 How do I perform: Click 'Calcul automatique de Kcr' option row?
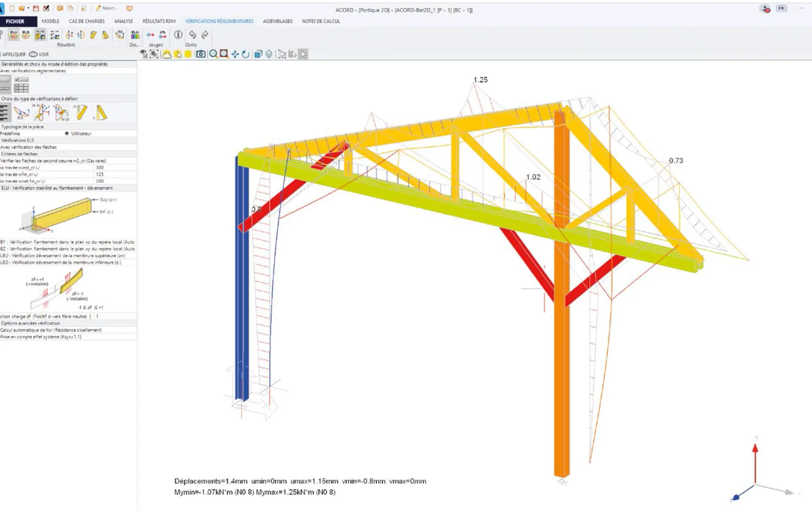point(68,330)
